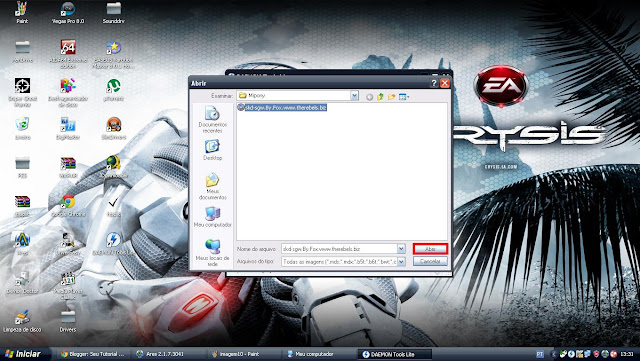Viewport: 640px width, 361px height.
Task: Select the Drivers folder on the desktop
Action: [x=68, y=321]
